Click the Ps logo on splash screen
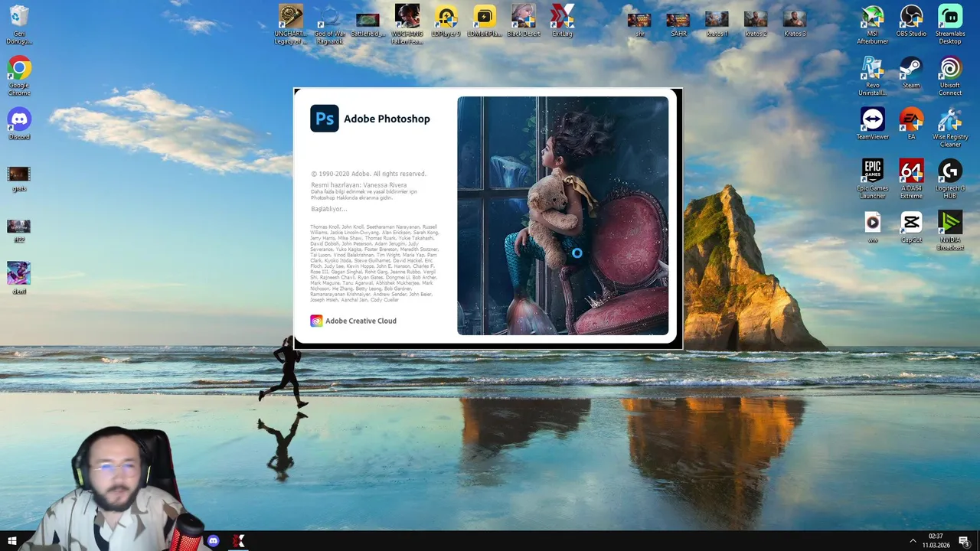This screenshot has height=551, width=980. pos(324,119)
